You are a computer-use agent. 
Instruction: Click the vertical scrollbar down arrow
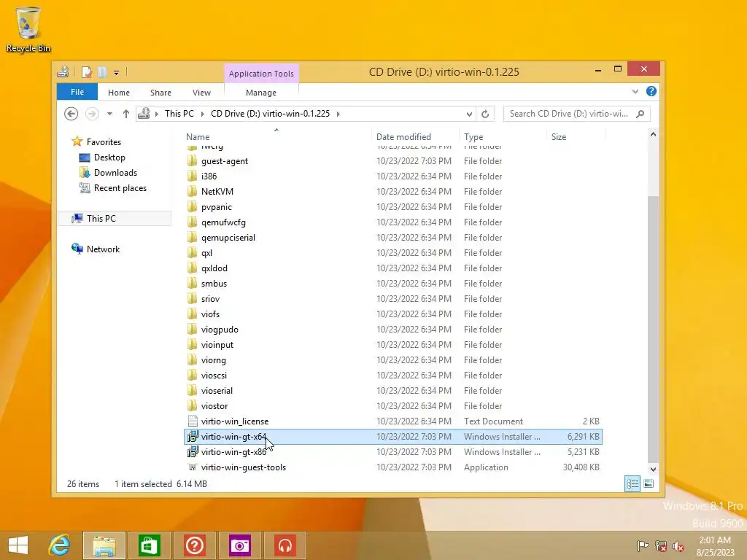point(653,469)
